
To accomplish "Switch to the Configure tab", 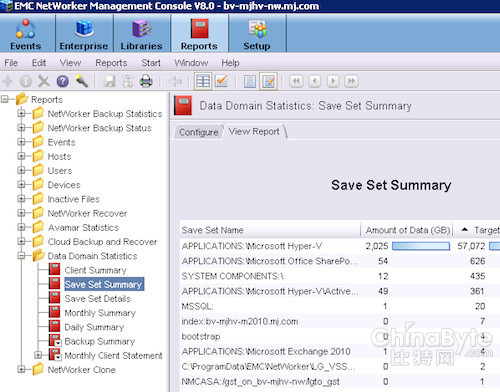I will pyautogui.click(x=198, y=132).
